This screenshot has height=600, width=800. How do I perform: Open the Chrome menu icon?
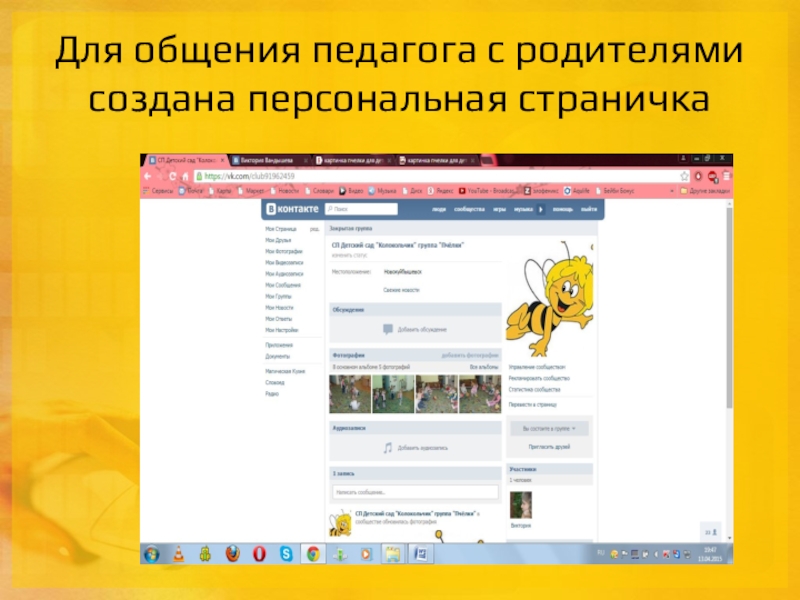727,176
